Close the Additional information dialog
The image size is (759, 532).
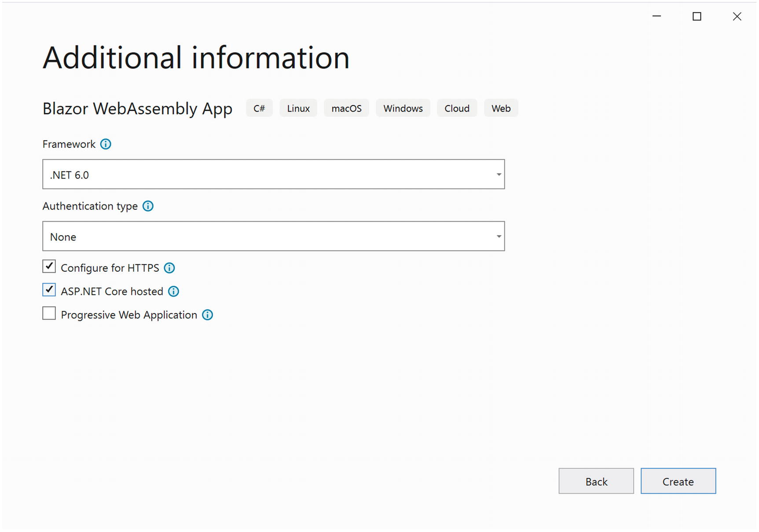point(737,16)
